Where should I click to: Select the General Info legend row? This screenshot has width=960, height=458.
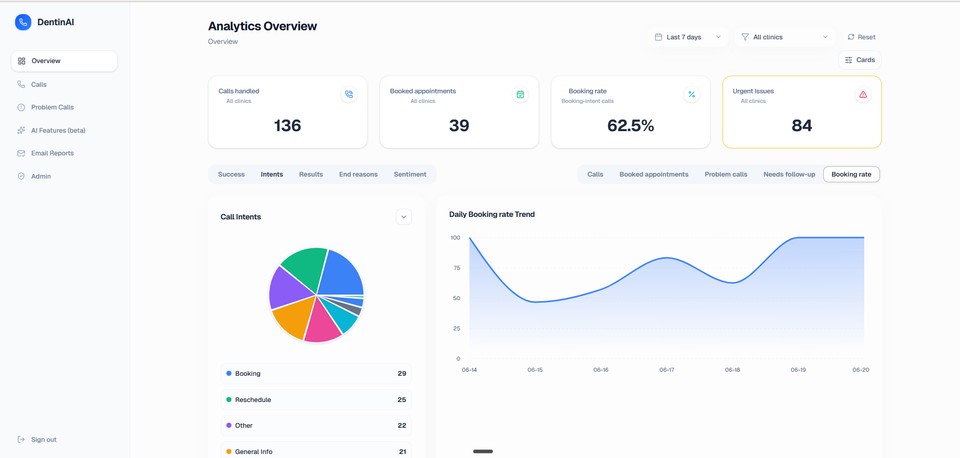[316, 451]
